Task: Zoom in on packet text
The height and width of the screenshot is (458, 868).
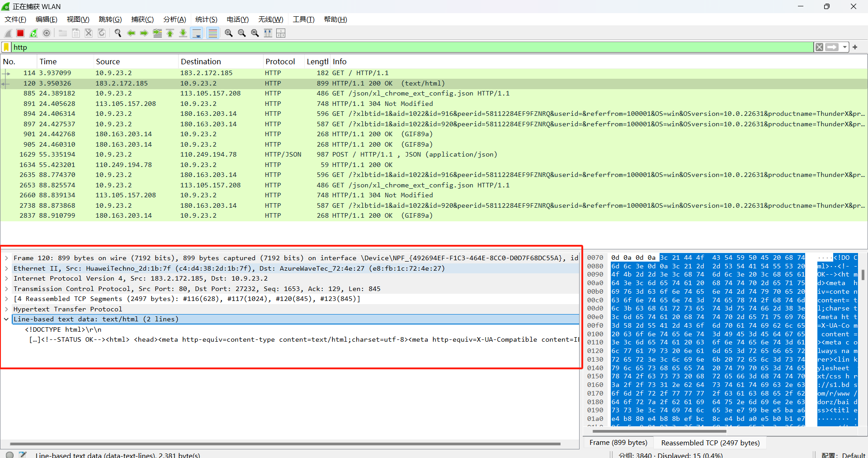Action: click(229, 33)
